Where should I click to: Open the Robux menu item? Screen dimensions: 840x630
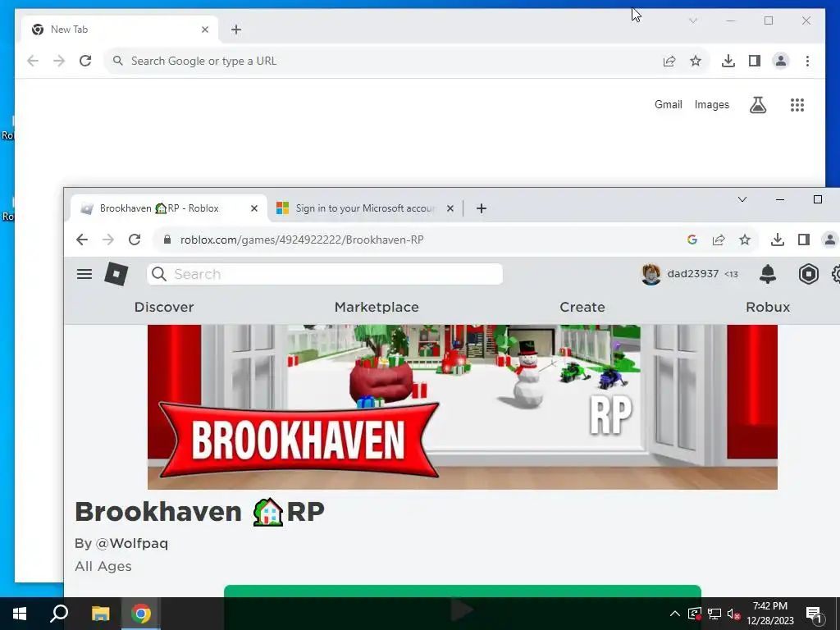[x=768, y=307]
